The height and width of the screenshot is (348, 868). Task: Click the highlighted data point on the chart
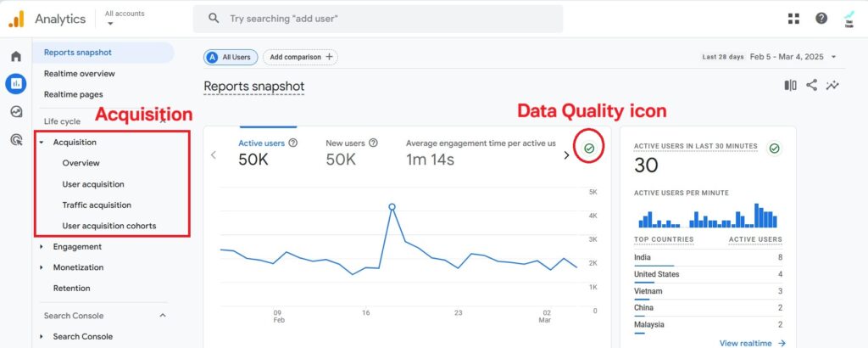click(x=392, y=207)
